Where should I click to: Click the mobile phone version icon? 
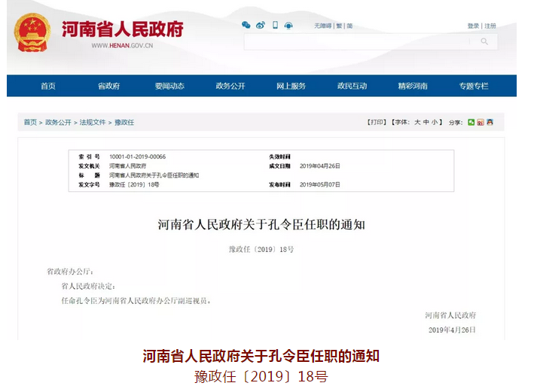point(275,25)
